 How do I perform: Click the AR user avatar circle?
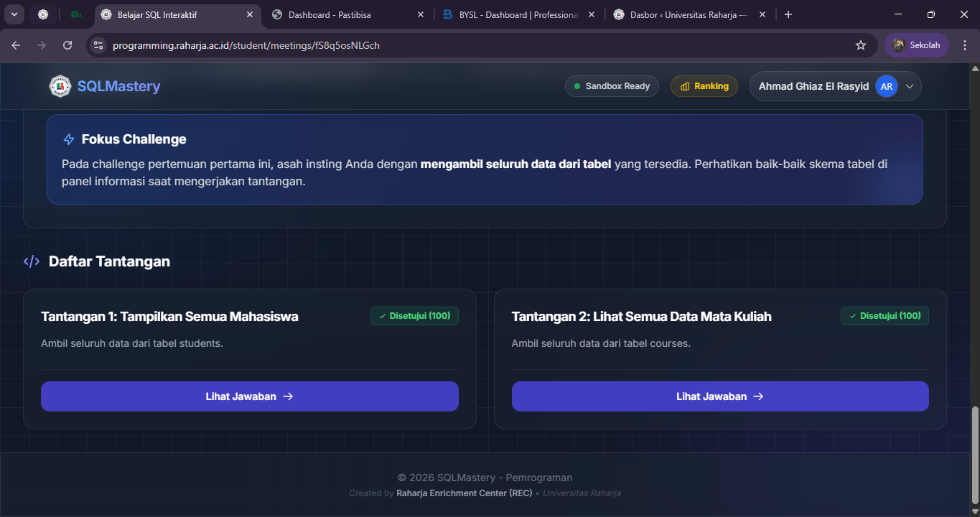(887, 86)
